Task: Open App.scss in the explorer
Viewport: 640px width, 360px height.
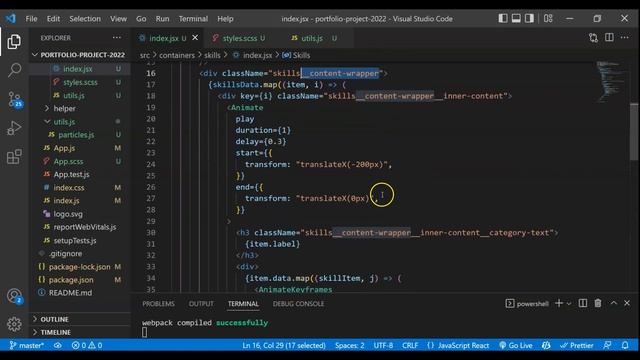Action: (68, 161)
